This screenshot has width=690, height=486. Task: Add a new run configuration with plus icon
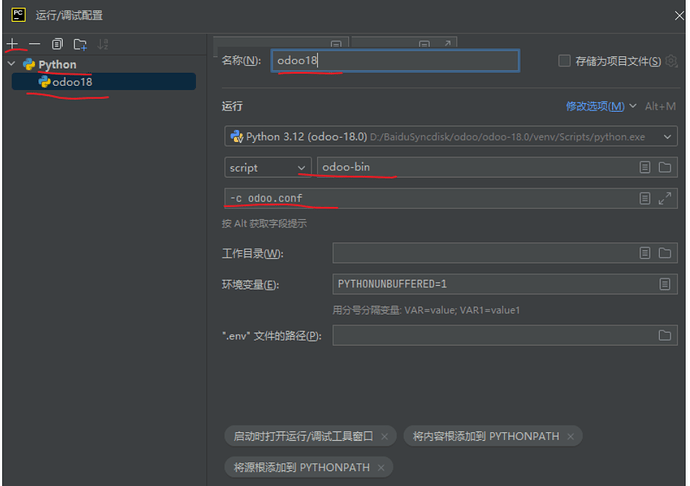[12, 44]
